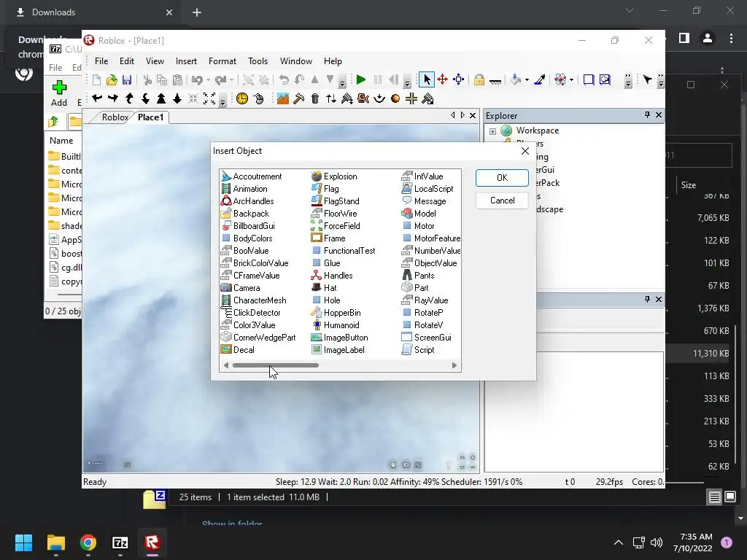
Task: Click the Material atoms icon
Action: click(560, 79)
